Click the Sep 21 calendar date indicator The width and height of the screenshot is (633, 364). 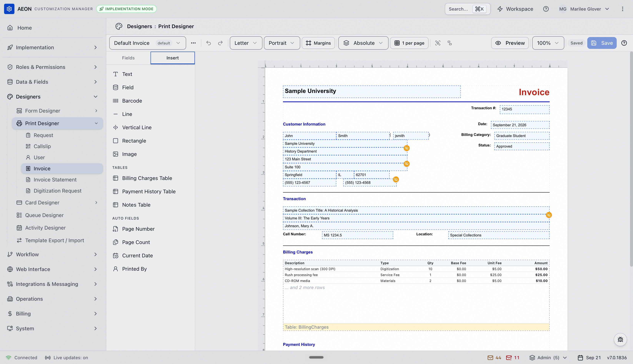pyautogui.click(x=589, y=358)
